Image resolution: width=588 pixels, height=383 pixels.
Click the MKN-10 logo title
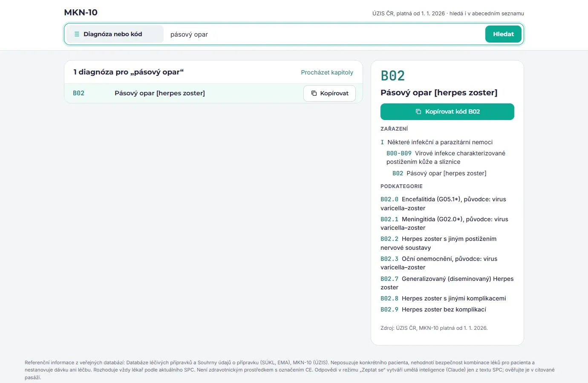[x=81, y=12]
